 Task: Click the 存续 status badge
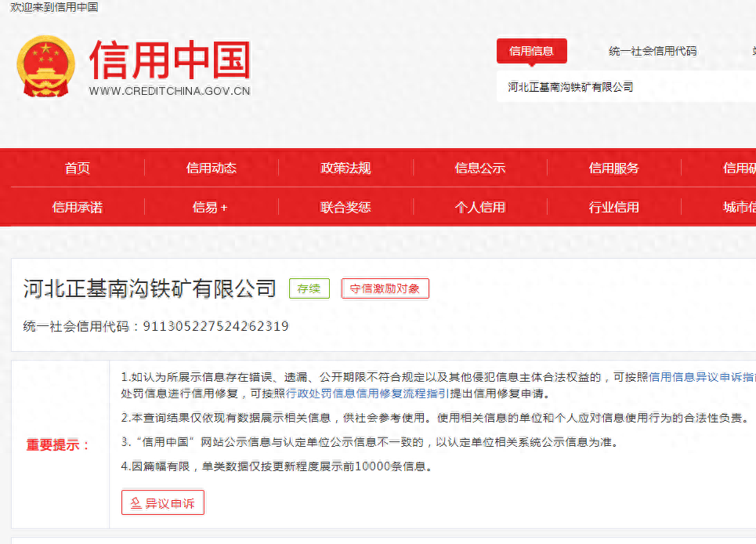(309, 288)
